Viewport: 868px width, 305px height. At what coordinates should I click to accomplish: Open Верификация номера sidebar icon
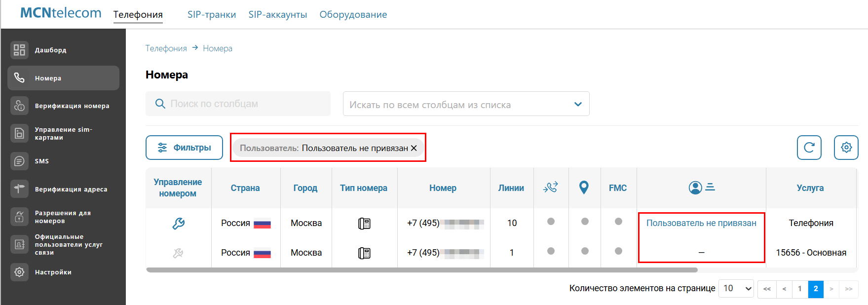click(19, 106)
